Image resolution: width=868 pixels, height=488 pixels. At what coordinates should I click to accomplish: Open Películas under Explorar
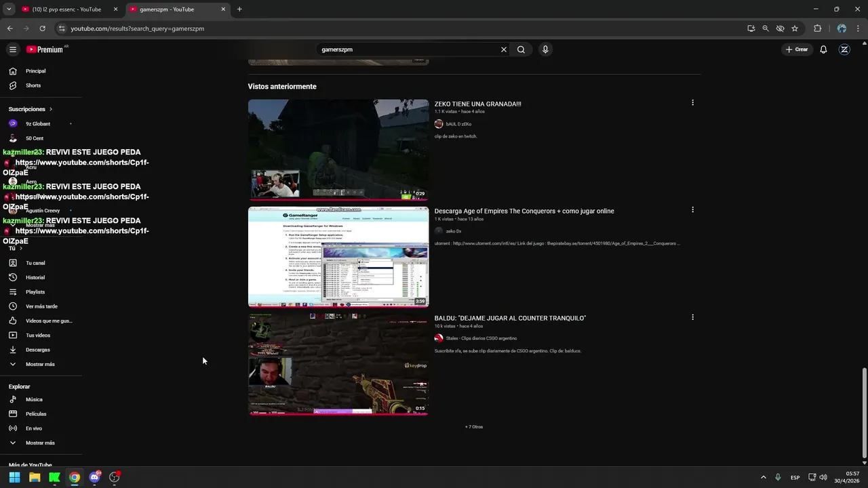41,413
